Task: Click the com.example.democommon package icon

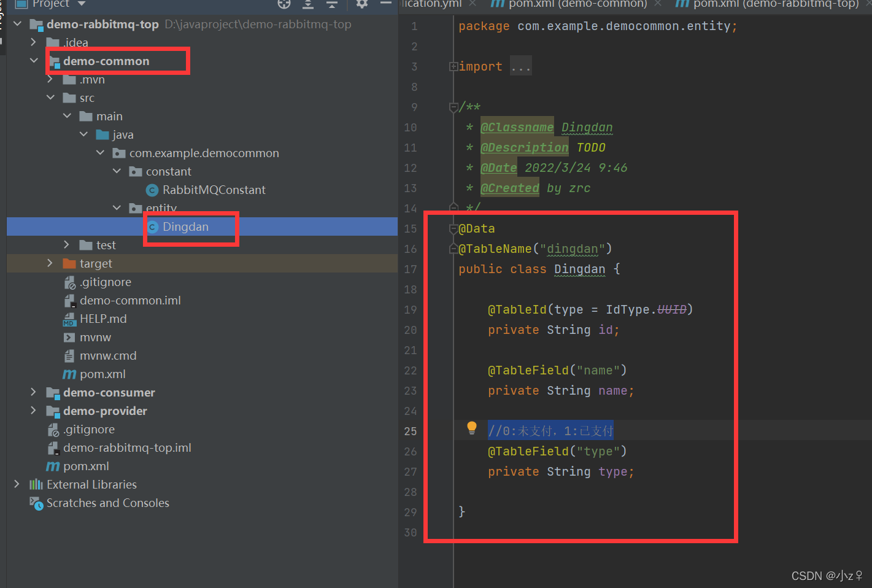Action: [x=119, y=153]
